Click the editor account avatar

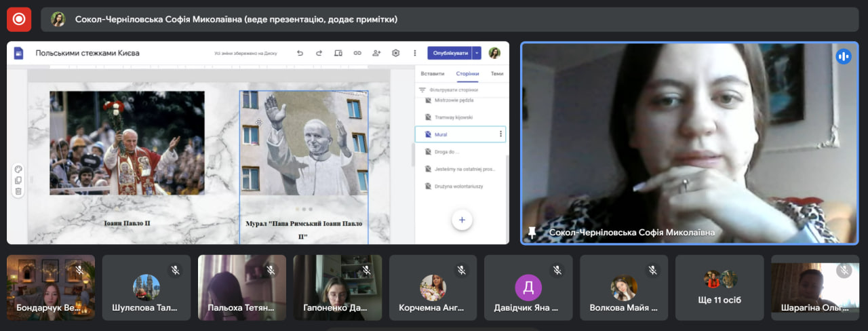click(x=494, y=53)
